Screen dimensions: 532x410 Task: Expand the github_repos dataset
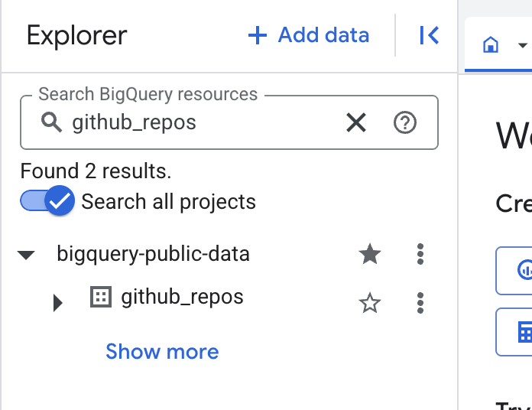pyautogui.click(x=58, y=302)
